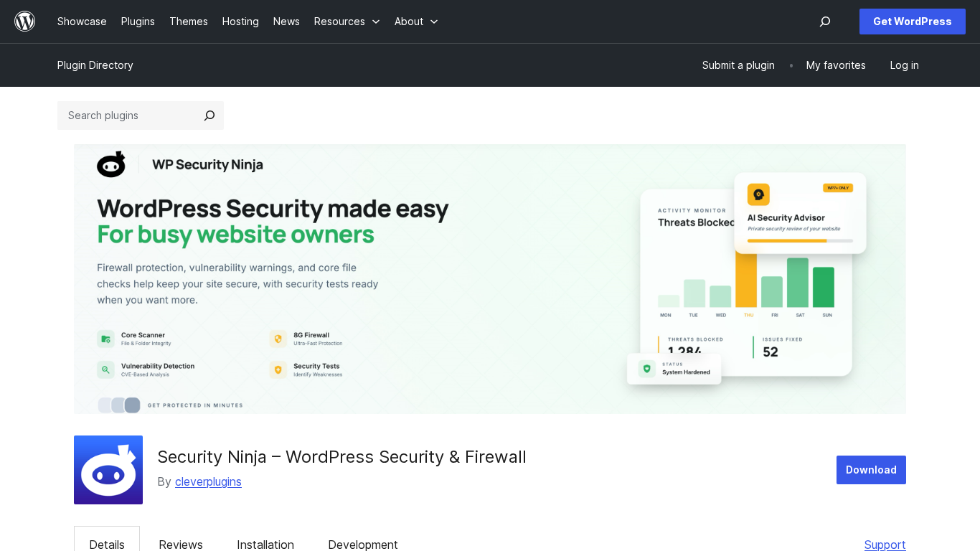Open the WordPress logo home icon
This screenshot has height=551, width=980.
click(25, 22)
